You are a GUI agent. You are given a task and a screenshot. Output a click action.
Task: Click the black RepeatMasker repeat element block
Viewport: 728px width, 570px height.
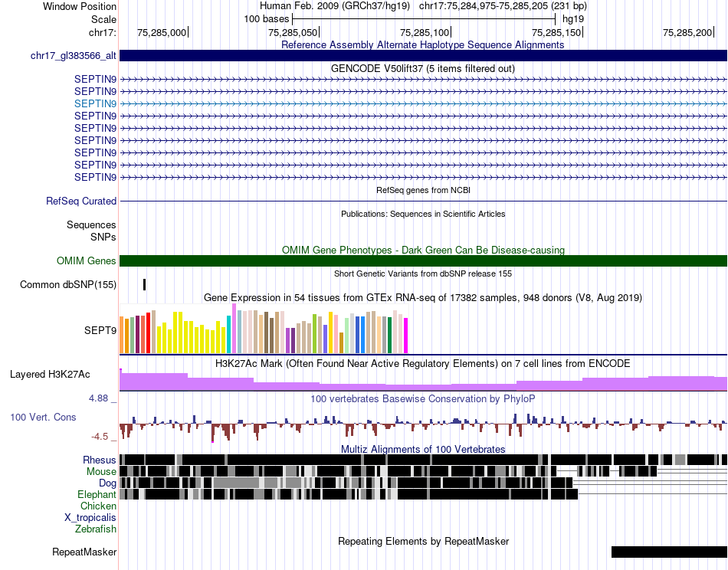coord(669,552)
